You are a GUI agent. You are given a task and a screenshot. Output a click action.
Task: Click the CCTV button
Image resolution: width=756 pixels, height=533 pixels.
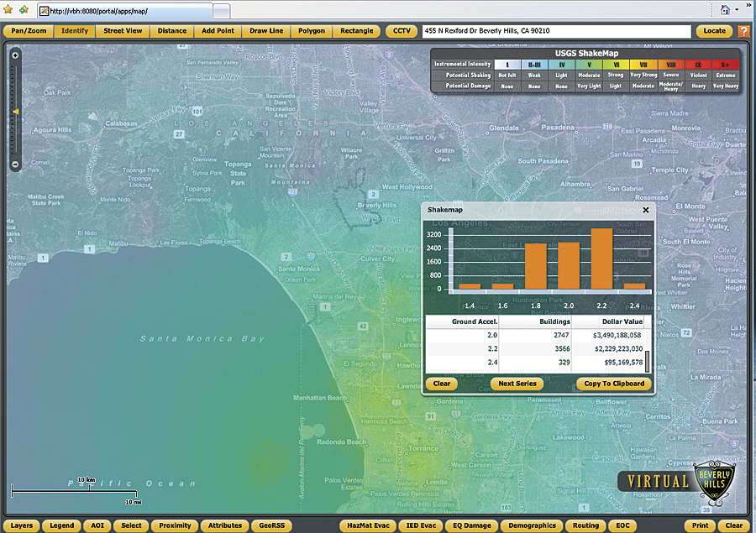[402, 31]
